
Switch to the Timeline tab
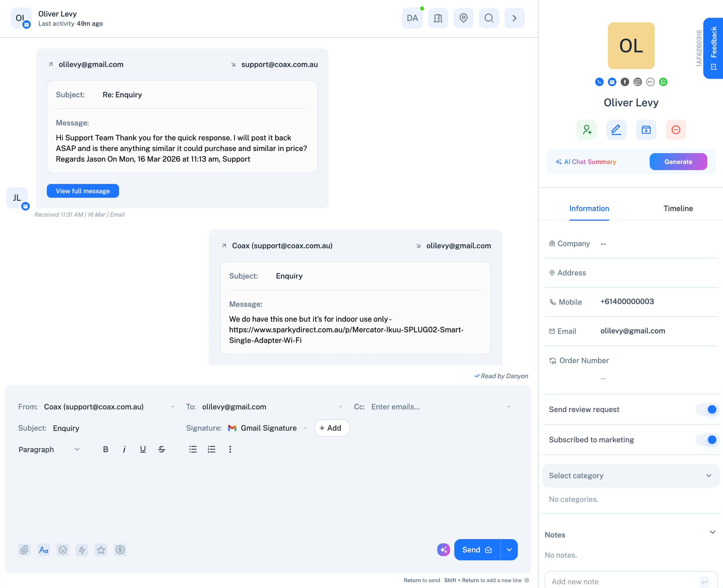678,209
